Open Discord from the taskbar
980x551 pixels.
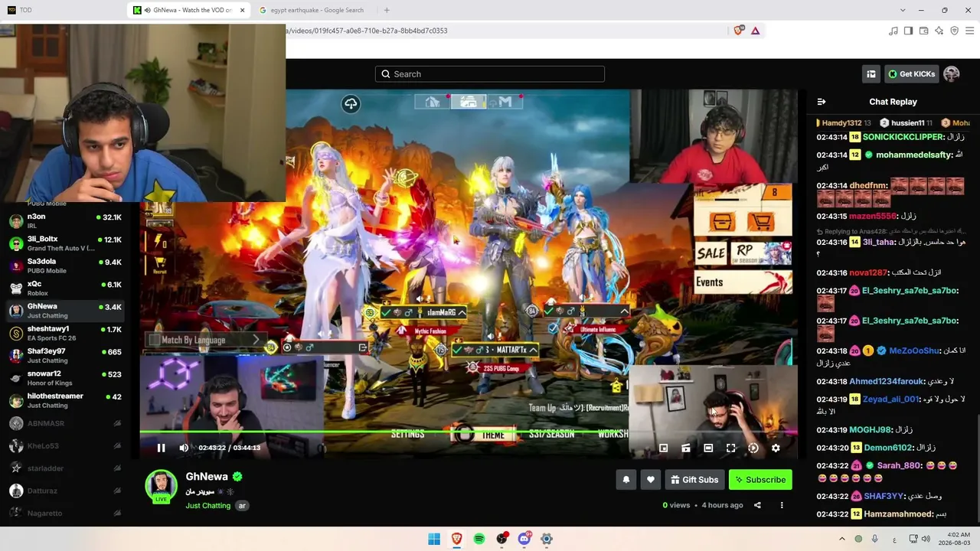coord(524,539)
